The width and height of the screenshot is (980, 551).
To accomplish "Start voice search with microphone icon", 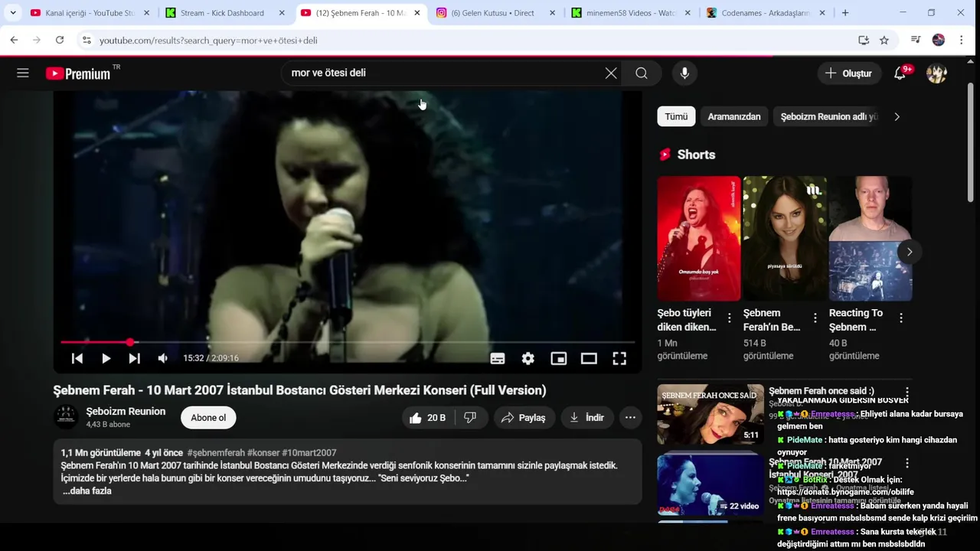I will pyautogui.click(x=684, y=73).
